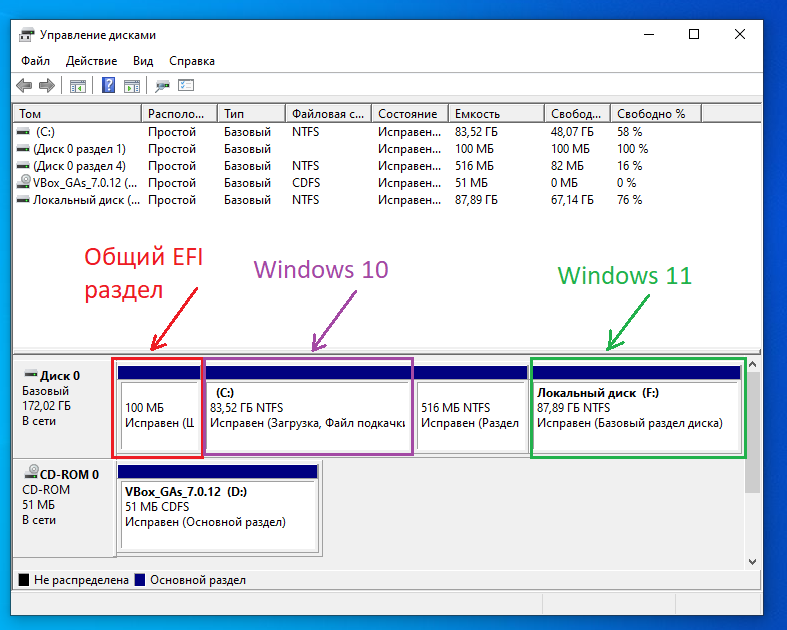Open the Действие menu
This screenshot has width=787, height=630.
coord(91,61)
